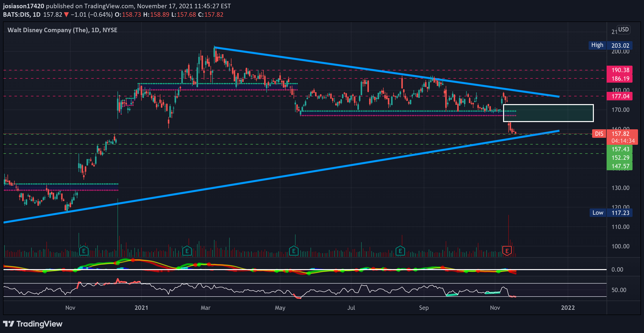Image resolution: width=644 pixels, height=333 pixels.
Task: Click the earnings E marker near February 2021
Action: [187, 251]
